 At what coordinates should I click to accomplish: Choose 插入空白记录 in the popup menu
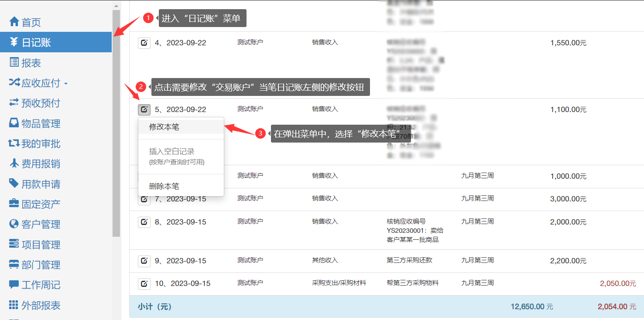[x=172, y=152]
